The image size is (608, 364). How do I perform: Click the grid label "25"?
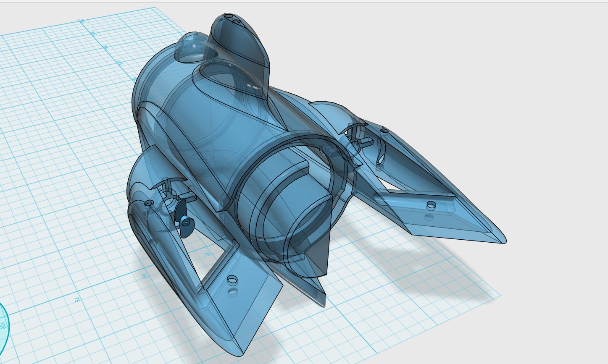point(207,254)
